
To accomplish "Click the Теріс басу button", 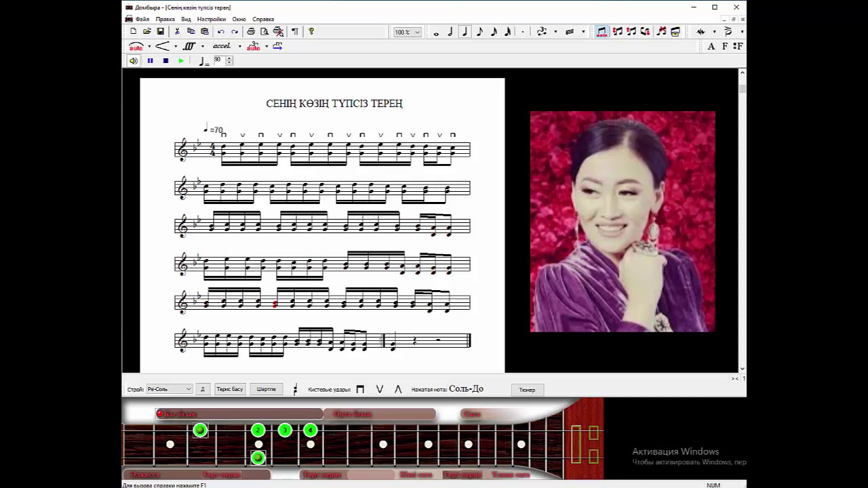I will 229,389.
